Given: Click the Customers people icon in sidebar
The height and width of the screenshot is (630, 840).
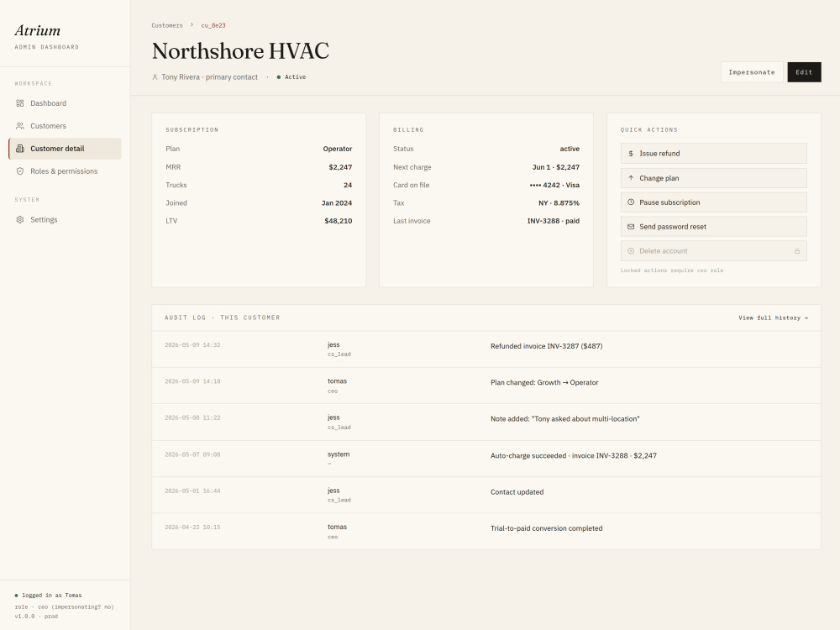Looking at the screenshot, I should click(20, 126).
